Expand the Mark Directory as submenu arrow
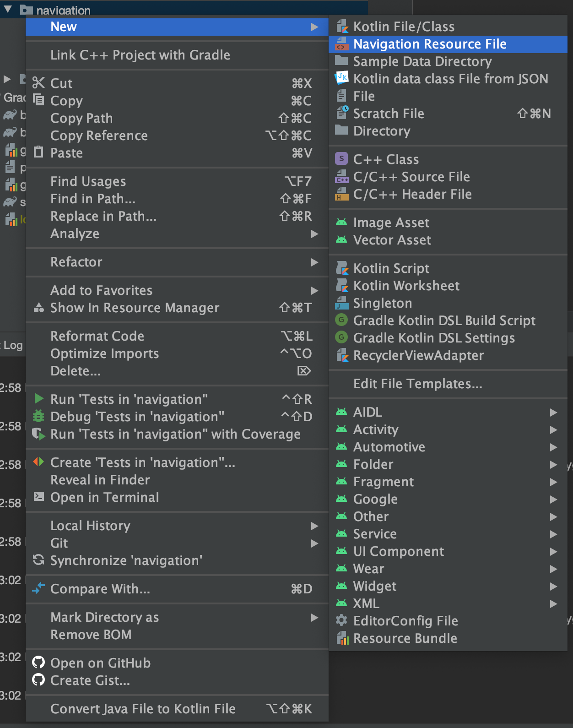Image resolution: width=573 pixels, height=728 pixels. [x=314, y=618]
